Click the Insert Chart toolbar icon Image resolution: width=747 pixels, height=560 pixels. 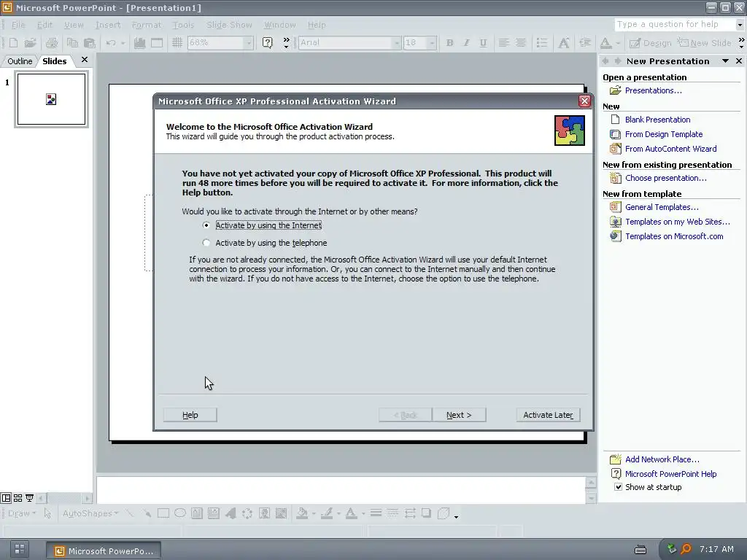[139, 43]
